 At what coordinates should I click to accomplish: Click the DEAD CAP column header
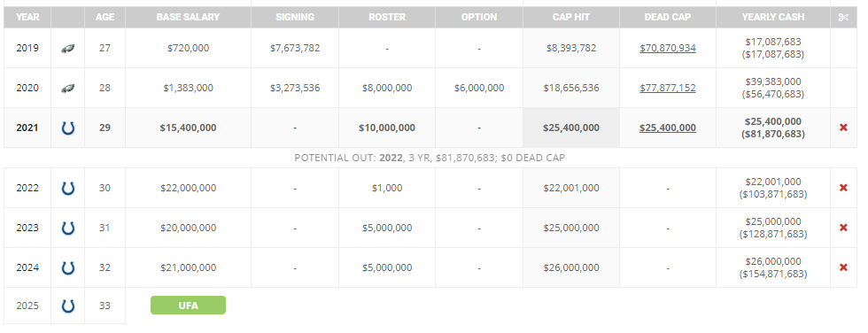[x=668, y=17]
